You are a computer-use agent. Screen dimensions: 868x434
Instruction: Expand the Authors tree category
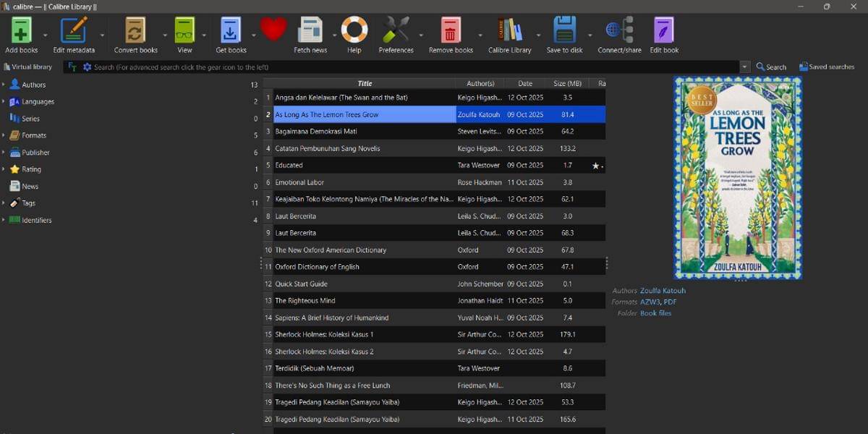(x=4, y=85)
